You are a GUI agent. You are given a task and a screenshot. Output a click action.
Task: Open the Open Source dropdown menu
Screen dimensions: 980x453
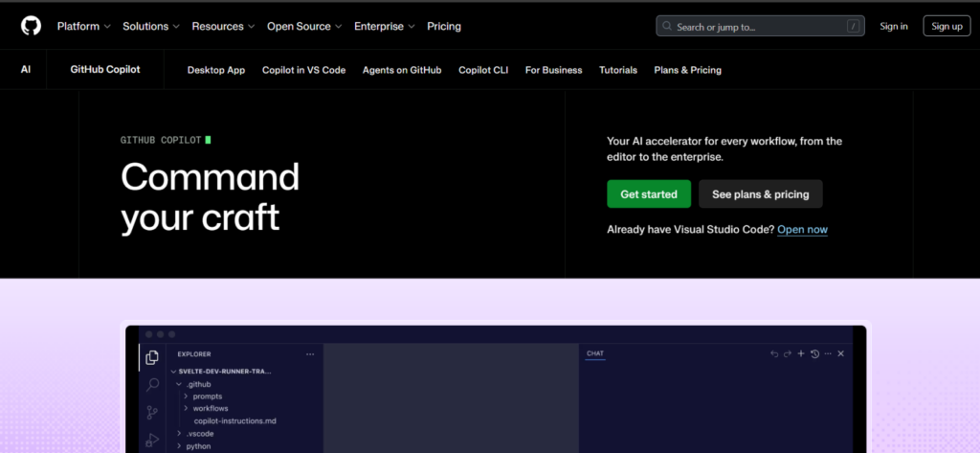tap(304, 26)
